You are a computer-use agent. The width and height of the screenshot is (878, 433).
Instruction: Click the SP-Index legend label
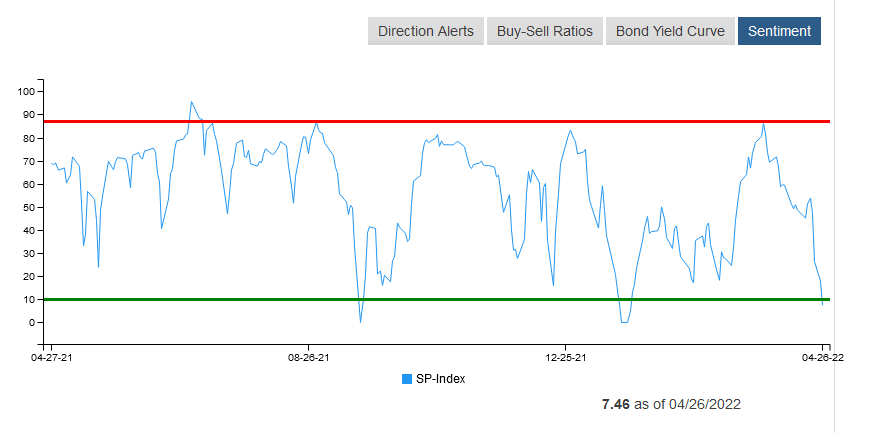(441, 379)
